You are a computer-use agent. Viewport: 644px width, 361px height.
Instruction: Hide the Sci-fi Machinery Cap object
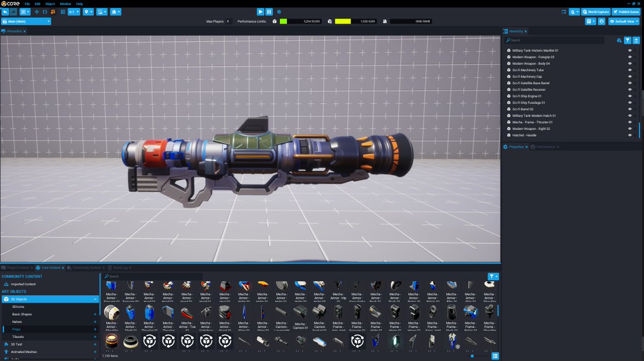click(630, 77)
